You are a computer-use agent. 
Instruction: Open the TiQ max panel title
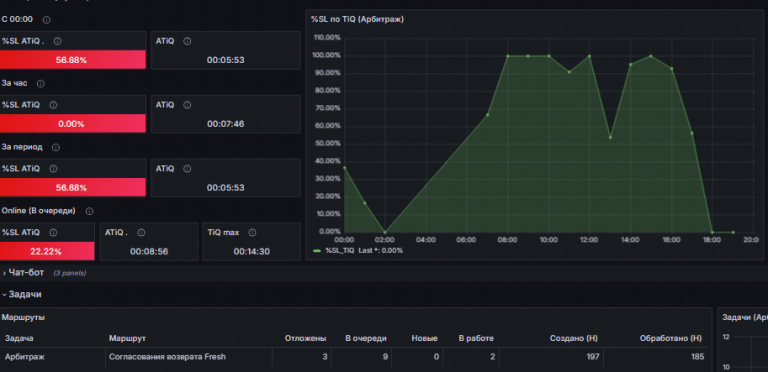(223, 232)
